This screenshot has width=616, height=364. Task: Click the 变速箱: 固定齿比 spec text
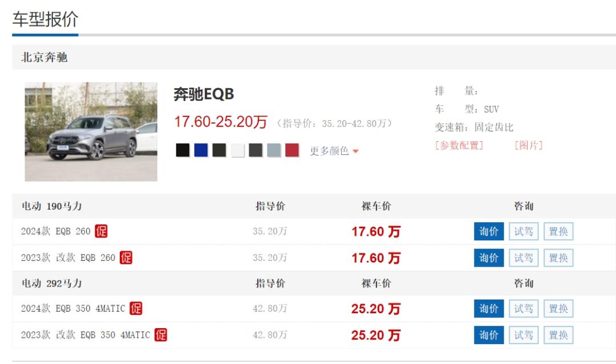[x=474, y=127]
